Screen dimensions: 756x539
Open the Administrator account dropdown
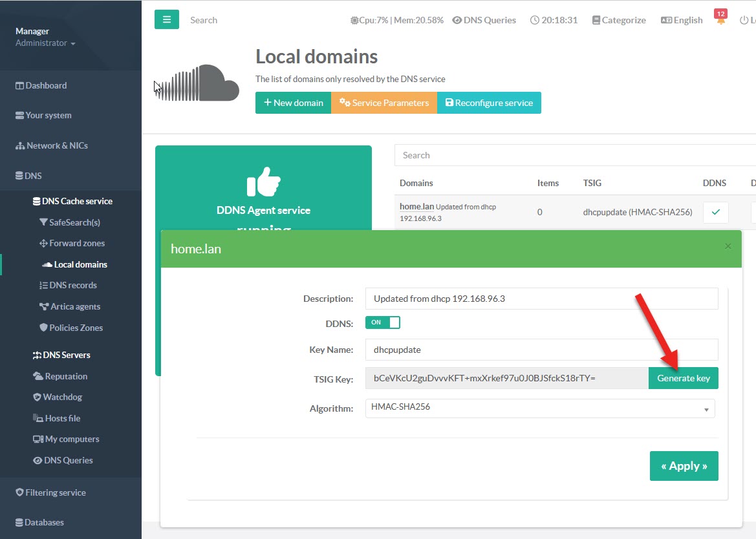point(45,43)
